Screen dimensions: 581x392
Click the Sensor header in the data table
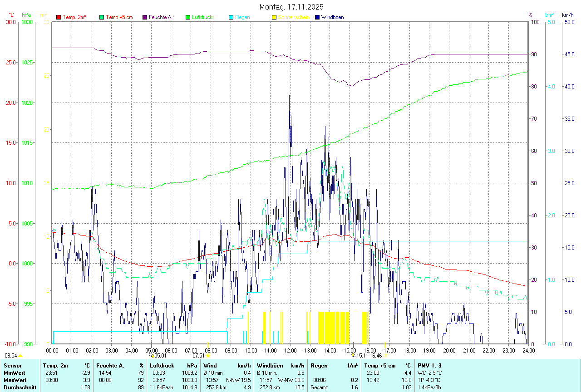pos(12,365)
